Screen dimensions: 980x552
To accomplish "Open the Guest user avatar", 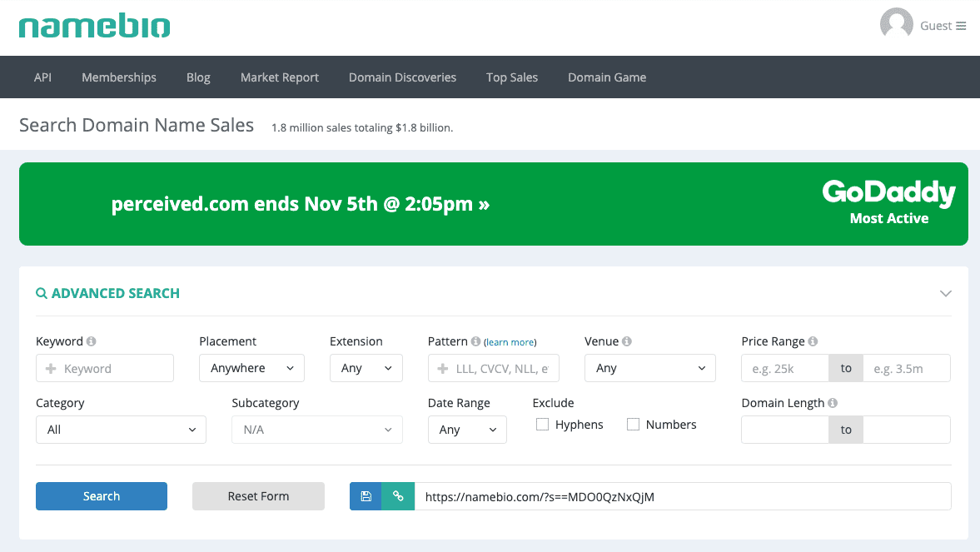I will [x=896, y=24].
